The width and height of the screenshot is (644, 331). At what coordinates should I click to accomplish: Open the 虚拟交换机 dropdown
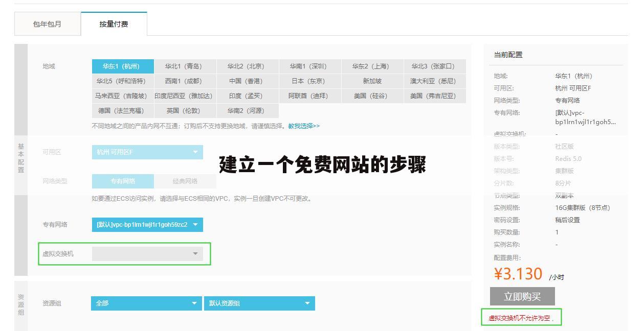(147, 253)
